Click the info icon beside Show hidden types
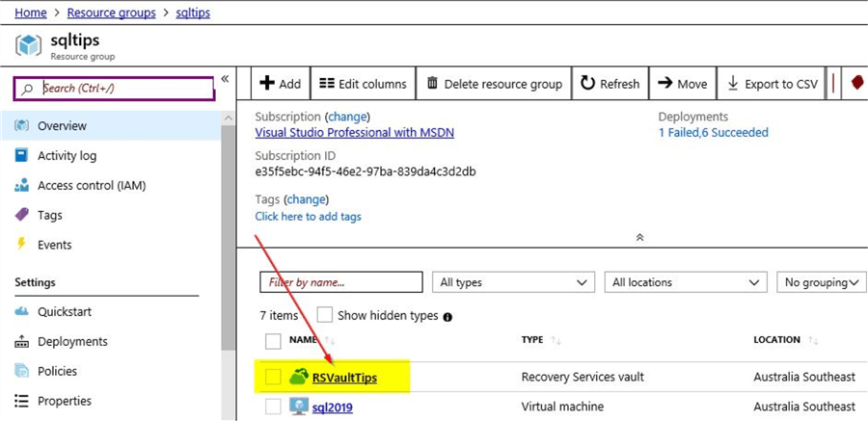The height and width of the screenshot is (421, 868). pos(448,317)
